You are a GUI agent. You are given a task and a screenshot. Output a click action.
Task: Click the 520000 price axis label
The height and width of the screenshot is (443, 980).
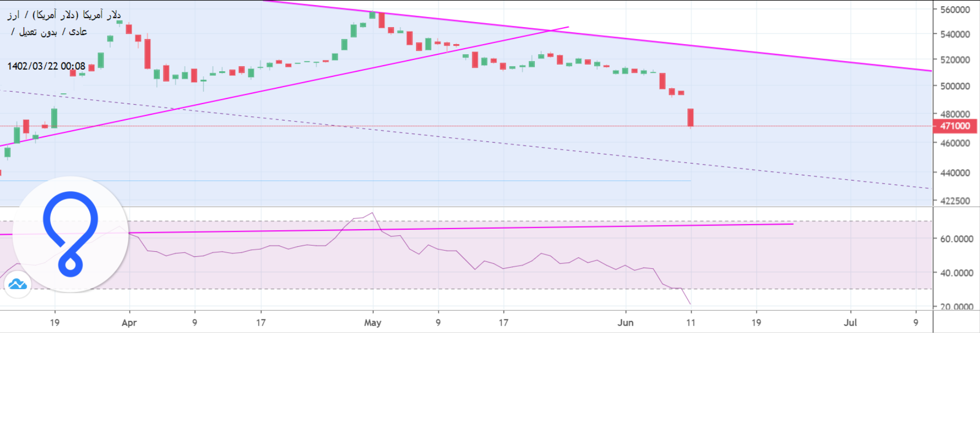click(955, 59)
